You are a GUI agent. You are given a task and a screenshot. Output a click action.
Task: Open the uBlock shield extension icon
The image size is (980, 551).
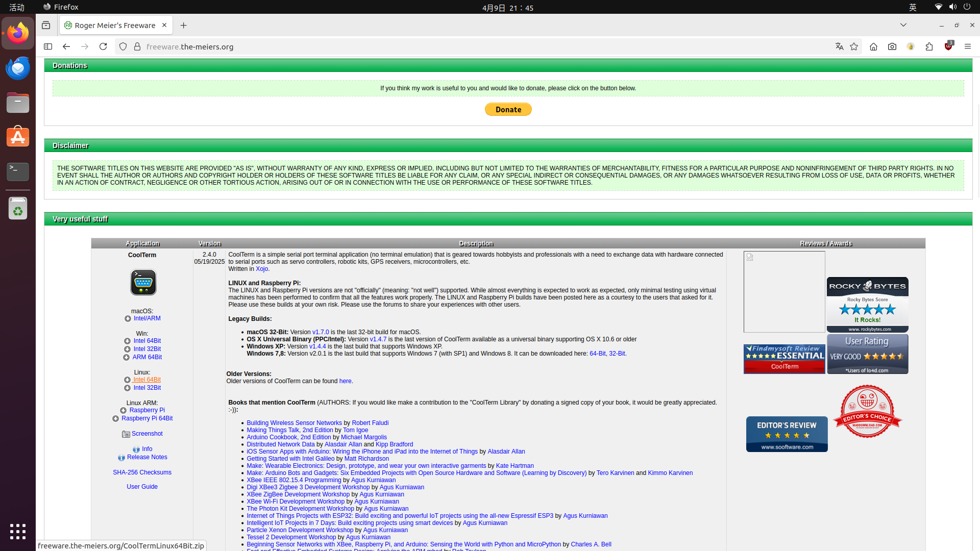948,46
